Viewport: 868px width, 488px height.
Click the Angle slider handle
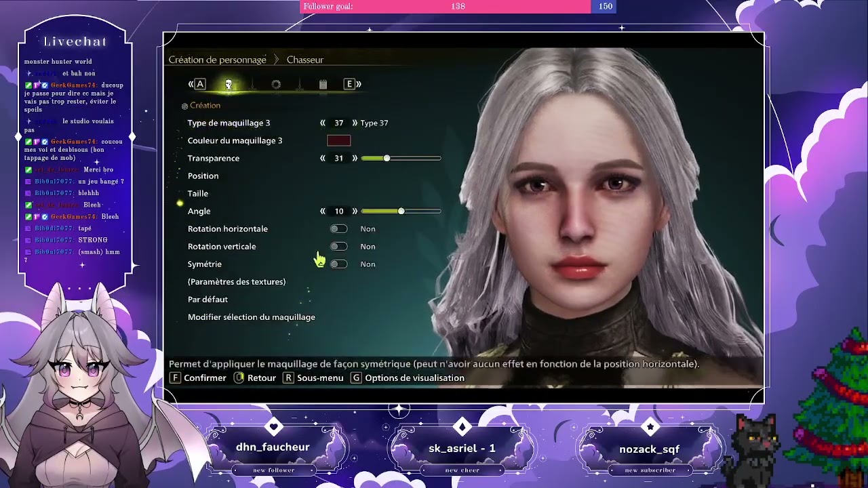point(401,211)
